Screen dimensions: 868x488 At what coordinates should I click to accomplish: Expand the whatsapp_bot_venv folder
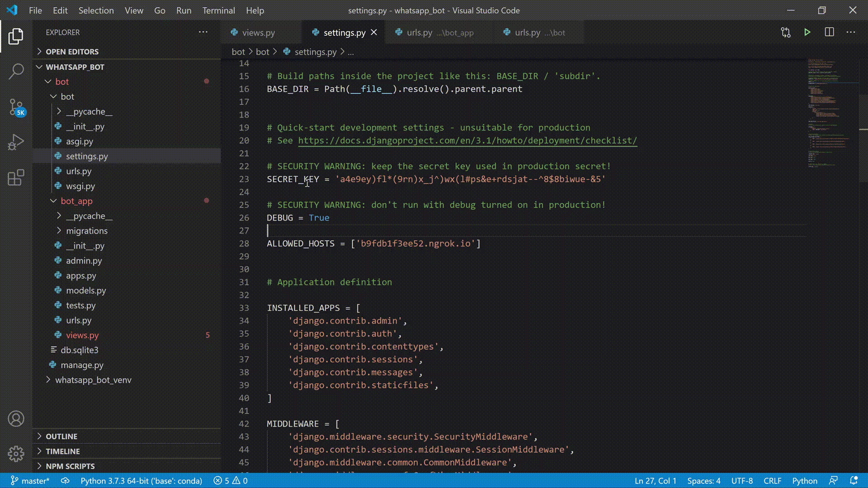[x=93, y=380]
